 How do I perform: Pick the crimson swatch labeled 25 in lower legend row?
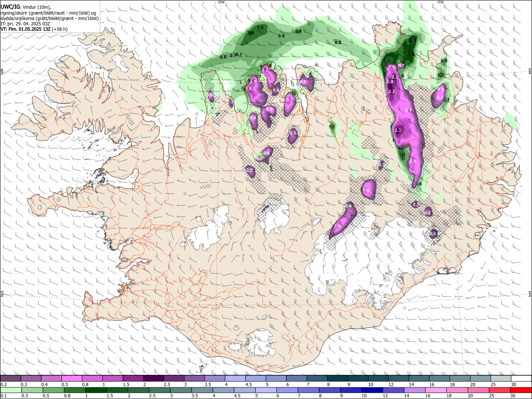point(500,390)
